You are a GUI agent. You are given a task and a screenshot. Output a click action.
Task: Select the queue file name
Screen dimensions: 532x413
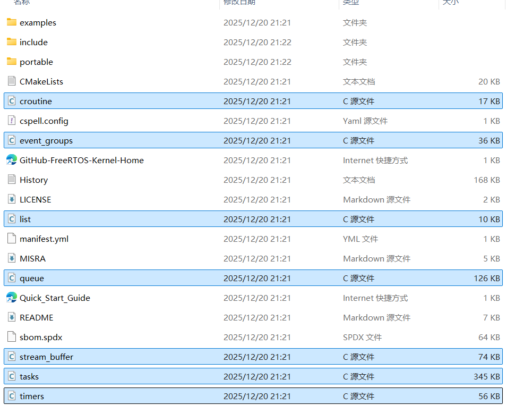32,279
